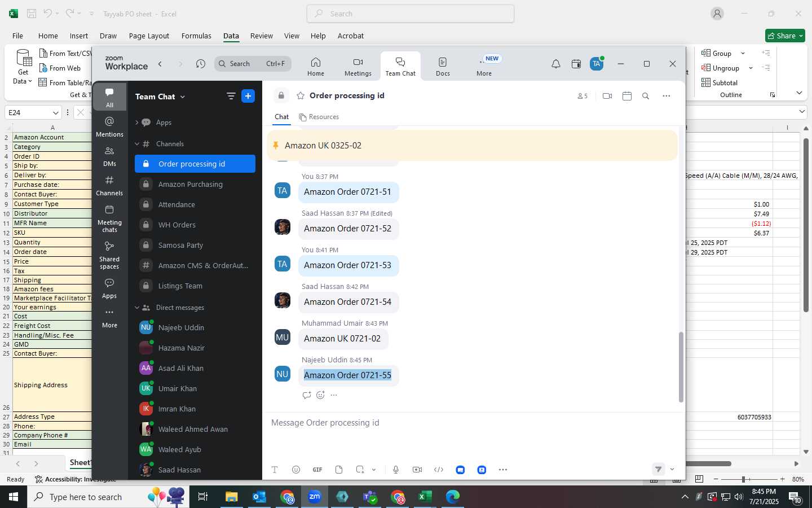Expand the Apps section in chat list
The width and height of the screenshot is (812, 508).
137,122
